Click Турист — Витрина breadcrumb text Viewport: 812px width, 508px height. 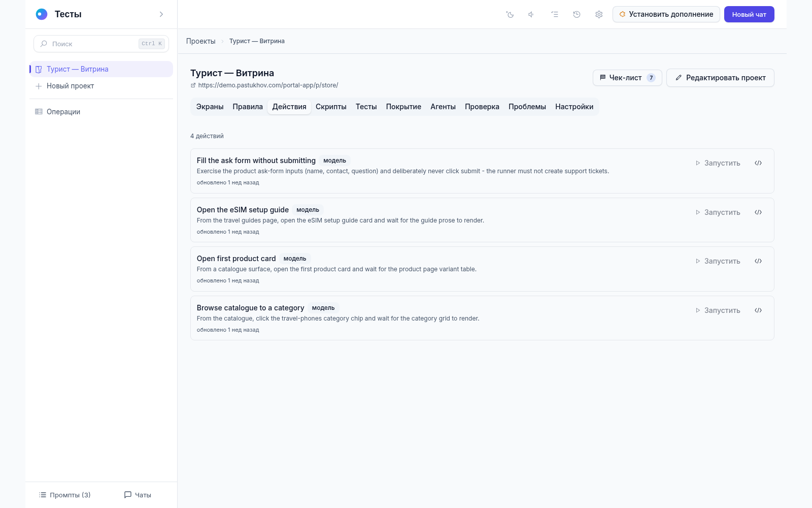(257, 41)
